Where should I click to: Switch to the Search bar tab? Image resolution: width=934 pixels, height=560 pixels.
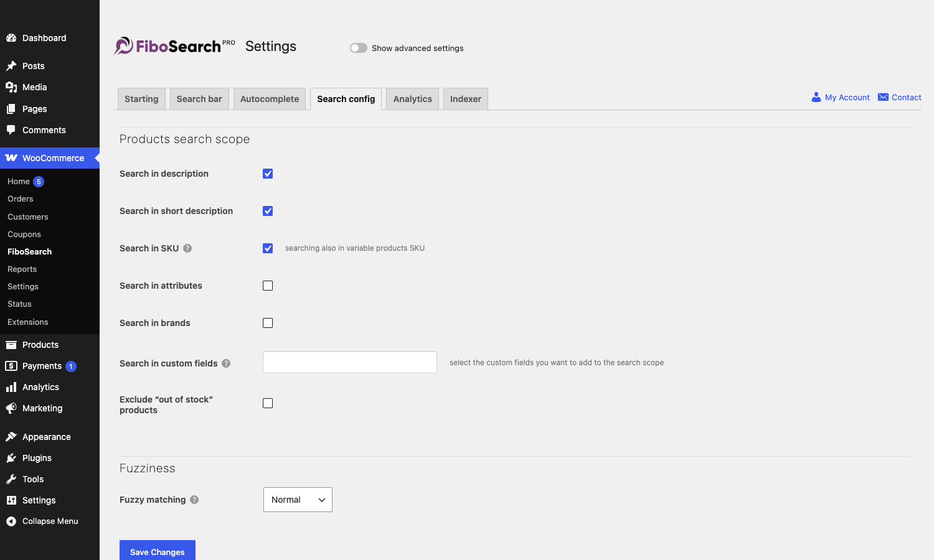click(x=199, y=99)
